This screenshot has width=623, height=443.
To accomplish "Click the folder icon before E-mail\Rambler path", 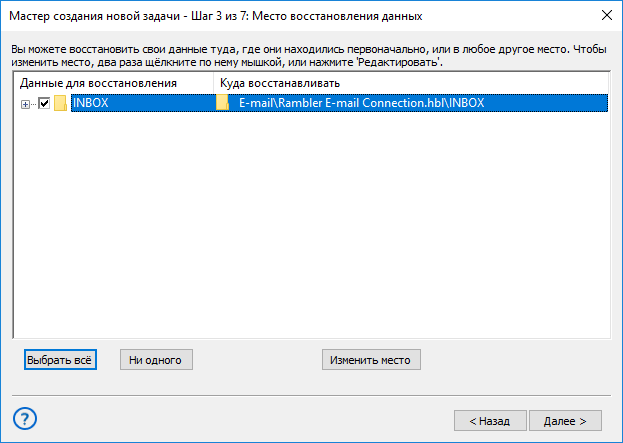I will click(x=222, y=103).
